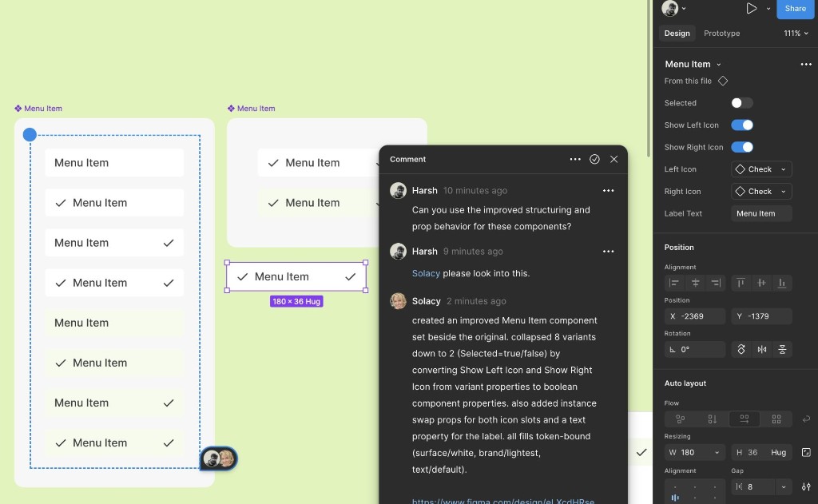Screen dimensions: 818x504
Task: Select the flip horizontal icon
Action: point(762,349)
